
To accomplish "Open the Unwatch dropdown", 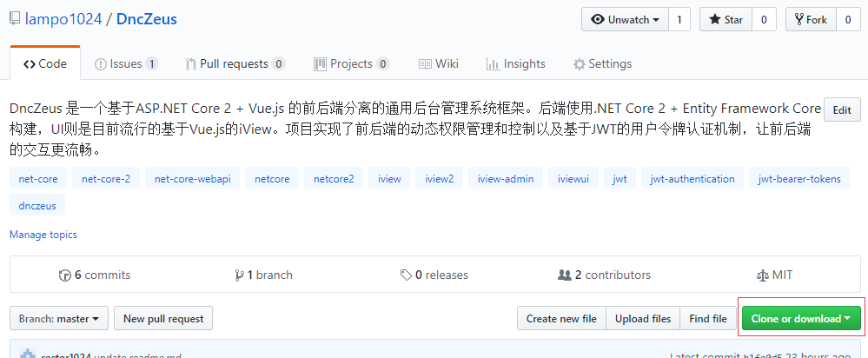I will pos(625,19).
